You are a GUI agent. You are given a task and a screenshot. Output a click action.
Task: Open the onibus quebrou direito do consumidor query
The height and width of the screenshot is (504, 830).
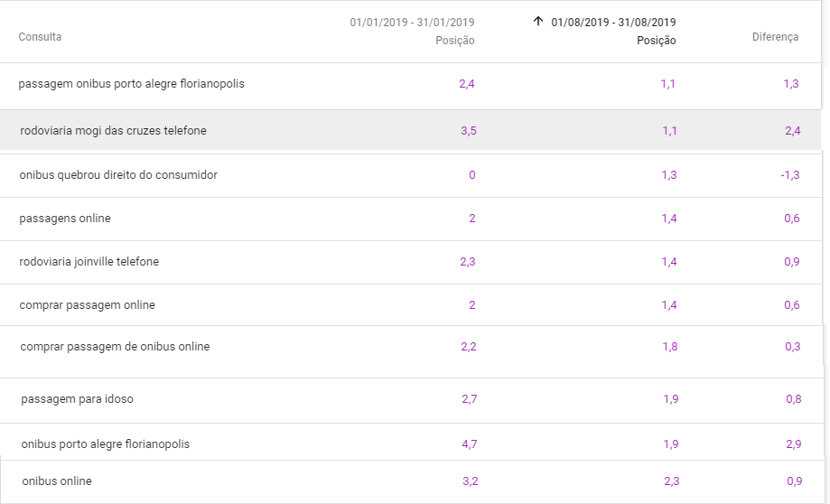[118, 174]
